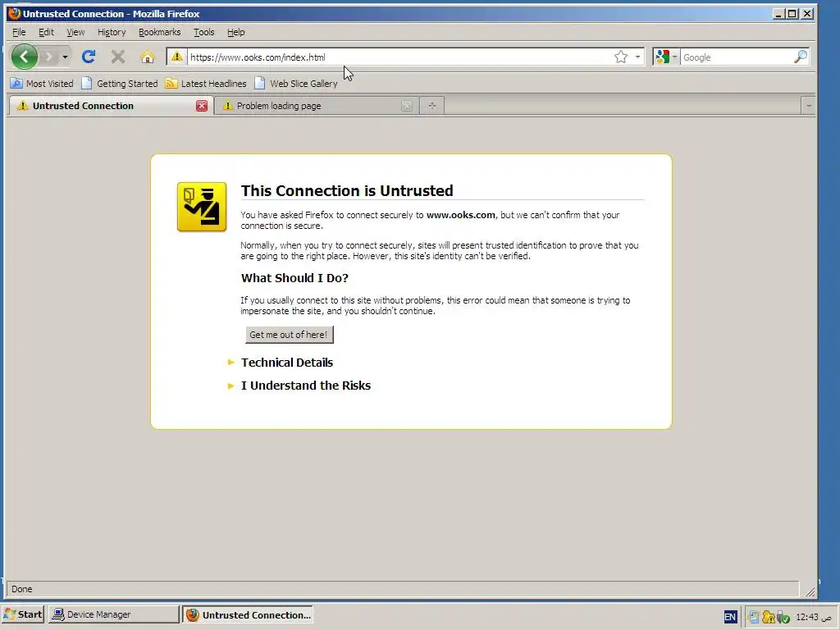Bookmark this page with the star icon
The width and height of the screenshot is (840, 630).
621,57
